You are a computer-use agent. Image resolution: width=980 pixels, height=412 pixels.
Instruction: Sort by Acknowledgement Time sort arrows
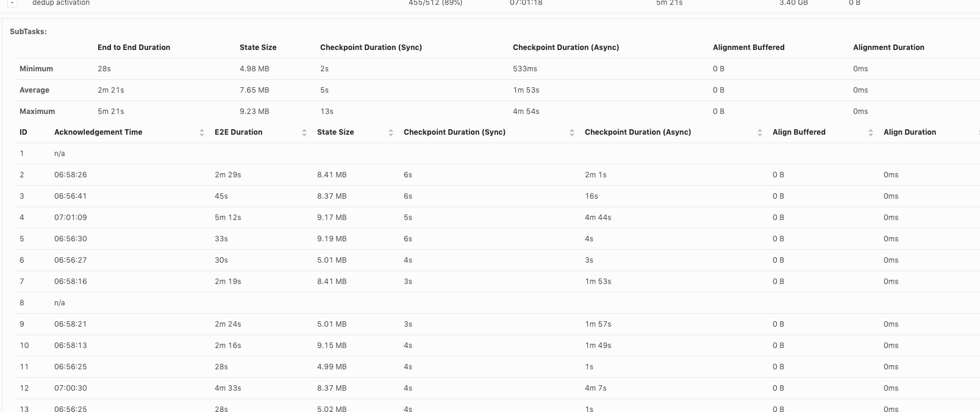click(x=202, y=132)
